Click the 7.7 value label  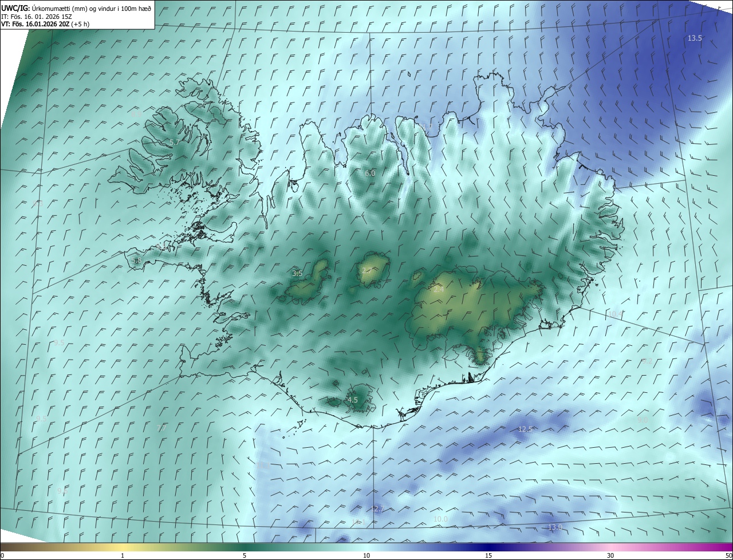click(161, 428)
